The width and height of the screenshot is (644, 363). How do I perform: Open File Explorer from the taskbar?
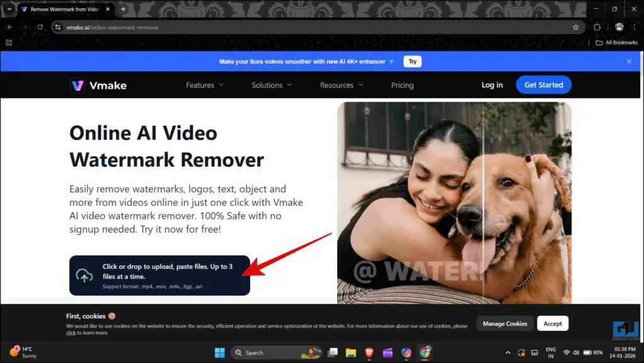point(351,352)
